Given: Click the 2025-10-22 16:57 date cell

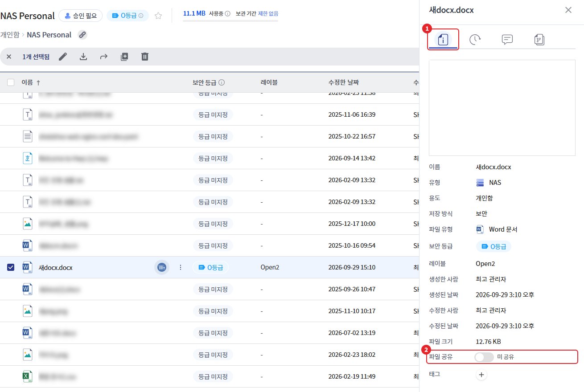Looking at the screenshot, I should [x=352, y=136].
